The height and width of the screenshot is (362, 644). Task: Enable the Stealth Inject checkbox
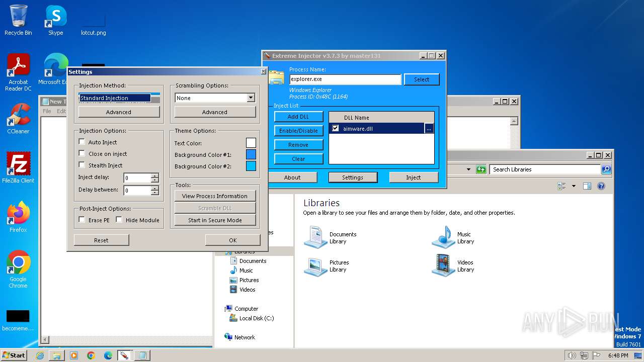(x=82, y=165)
